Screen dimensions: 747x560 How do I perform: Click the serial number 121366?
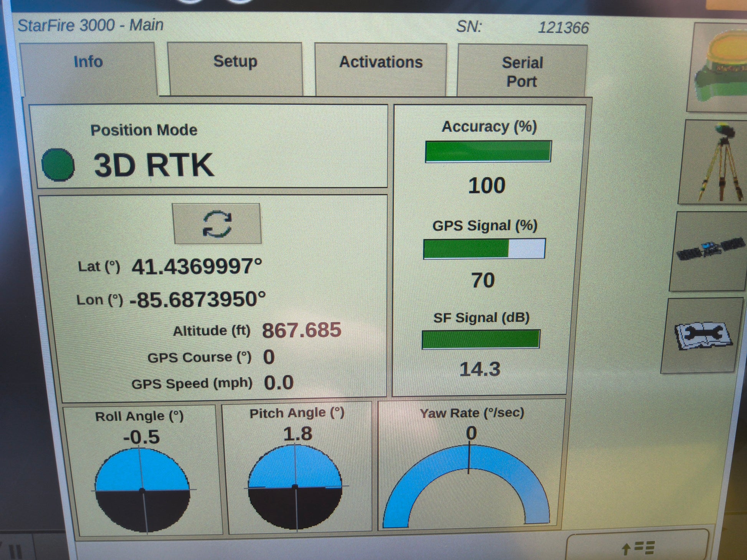point(563,28)
